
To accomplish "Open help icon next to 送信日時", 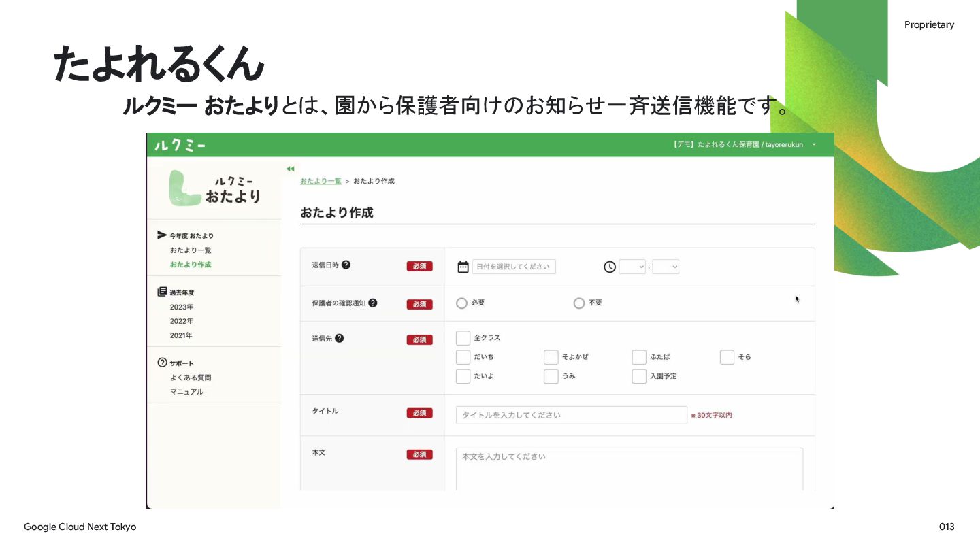I will click(x=346, y=265).
